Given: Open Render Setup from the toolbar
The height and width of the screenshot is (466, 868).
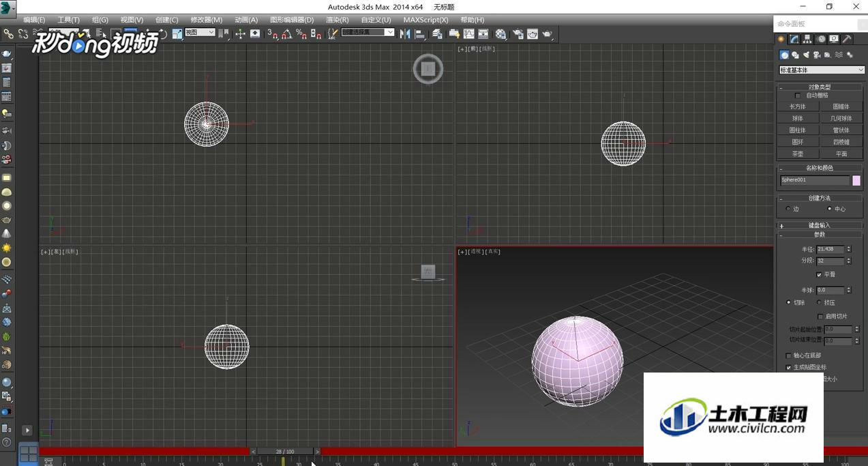Looking at the screenshot, I should tap(518, 33).
